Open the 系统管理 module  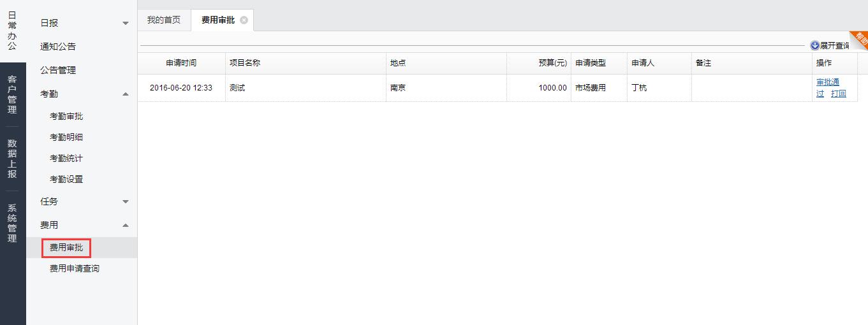point(12,223)
